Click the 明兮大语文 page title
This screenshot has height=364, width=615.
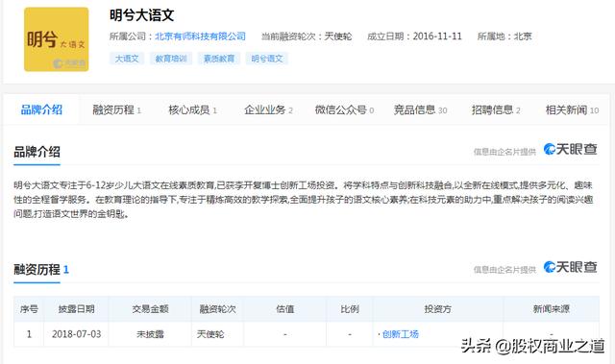pos(141,15)
